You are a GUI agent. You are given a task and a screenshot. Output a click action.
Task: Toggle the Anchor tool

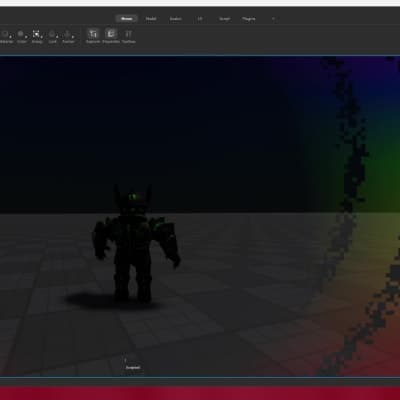[x=68, y=37]
